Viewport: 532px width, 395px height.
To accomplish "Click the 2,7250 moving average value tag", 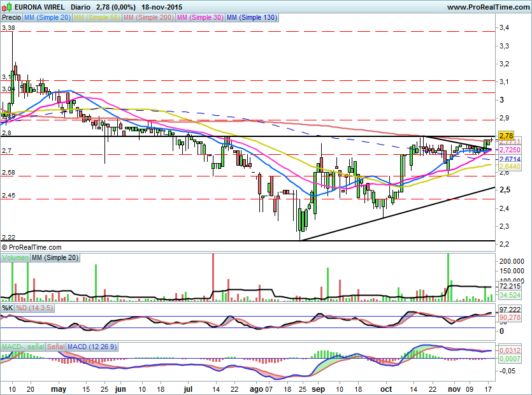I will click(509, 150).
